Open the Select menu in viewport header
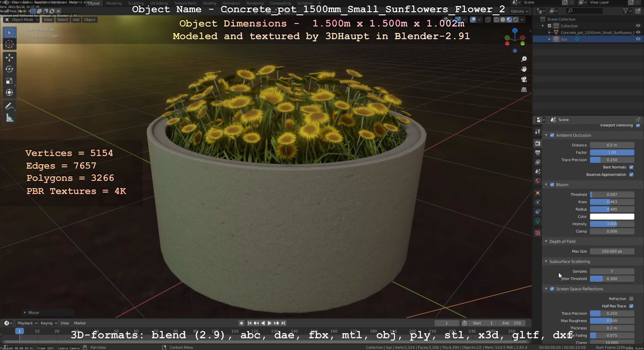Viewport: 644px width, 350px height. point(63,20)
